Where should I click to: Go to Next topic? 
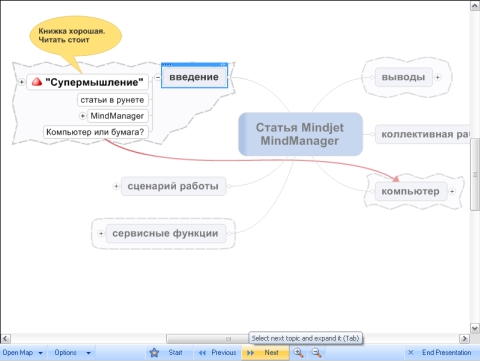(265, 352)
